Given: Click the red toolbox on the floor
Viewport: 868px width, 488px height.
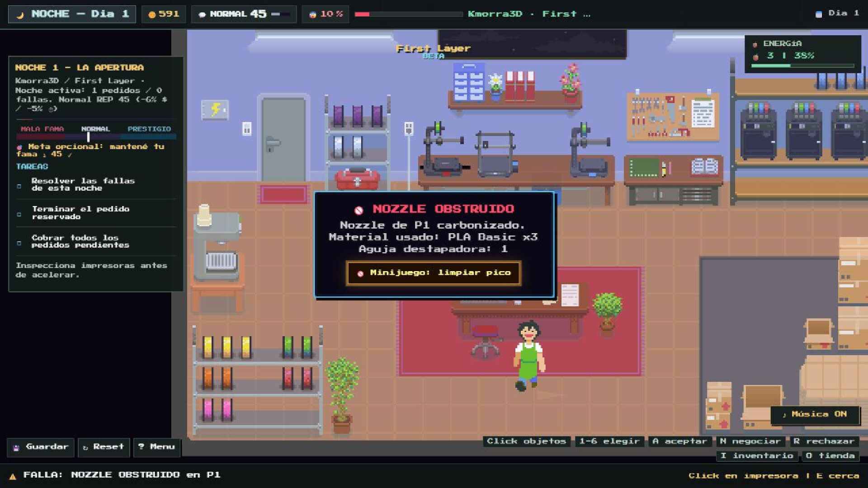Looking at the screenshot, I should (x=357, y=179).
